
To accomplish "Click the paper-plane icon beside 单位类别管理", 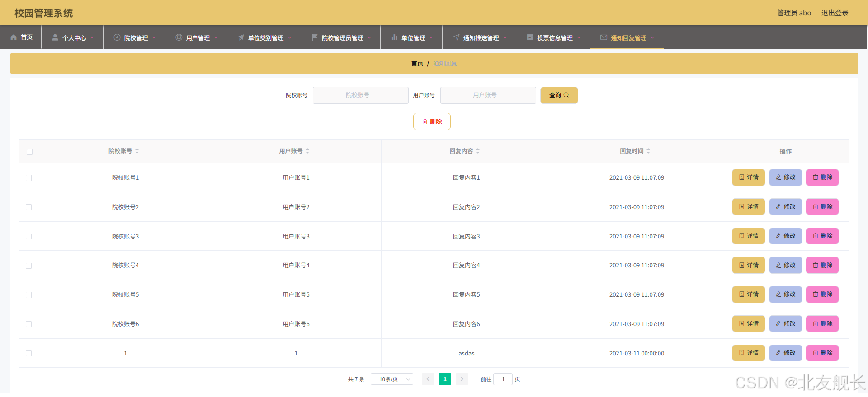I will pos(241,37).
